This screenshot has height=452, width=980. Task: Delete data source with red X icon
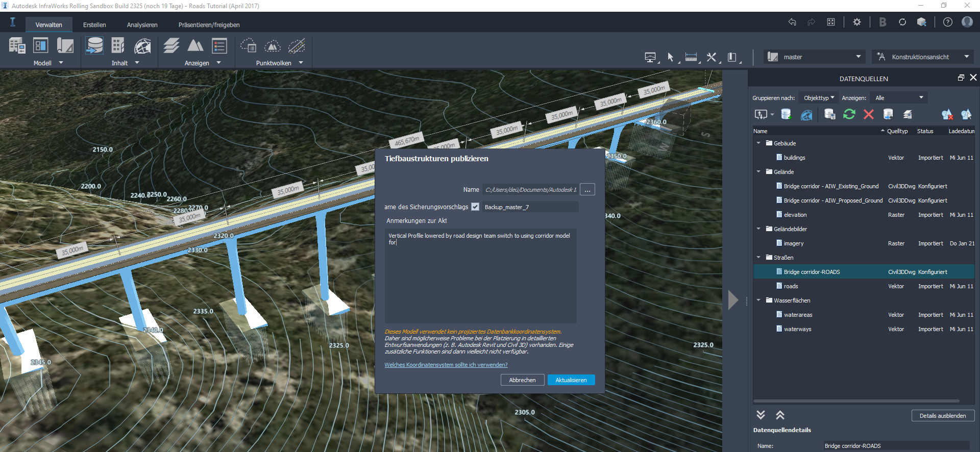tap(869, 114)
